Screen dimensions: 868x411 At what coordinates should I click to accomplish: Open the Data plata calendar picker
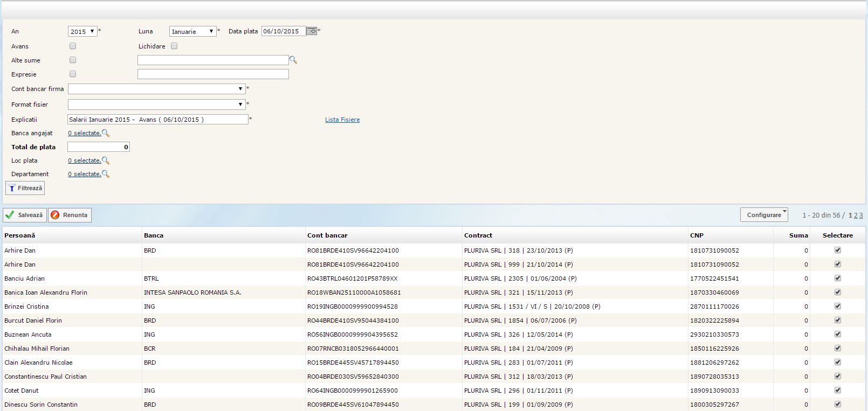point(311,31)
